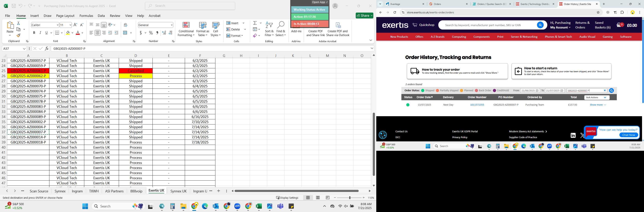The height and width of the screenshot is (212, 644).
Task: Open Saved Baskets (6) link
Action: pyautogui.click(x=602, y=25)
